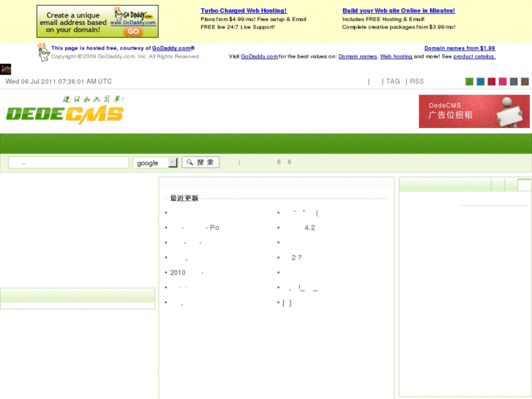Click the GoDaddy.com® hosted-free link

point(173,48)
